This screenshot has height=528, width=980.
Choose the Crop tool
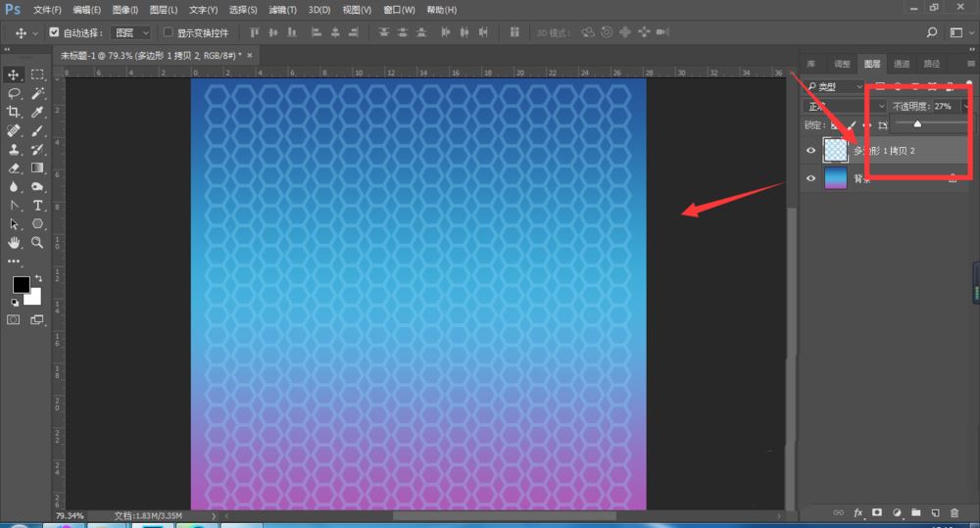click(x=13, y=112)
